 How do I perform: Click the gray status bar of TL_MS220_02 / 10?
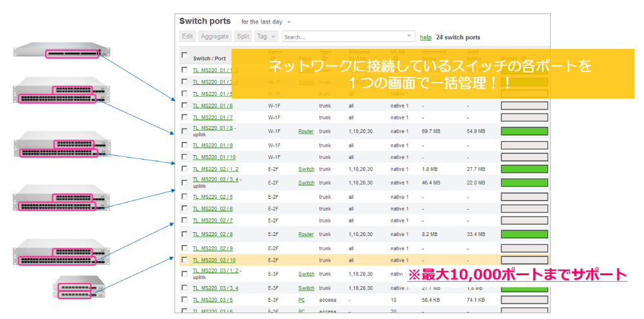[x=524, y=260]
